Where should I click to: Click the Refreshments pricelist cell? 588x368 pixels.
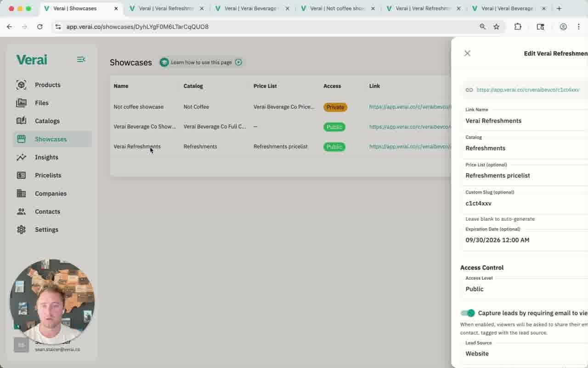[x=281, y=146]
